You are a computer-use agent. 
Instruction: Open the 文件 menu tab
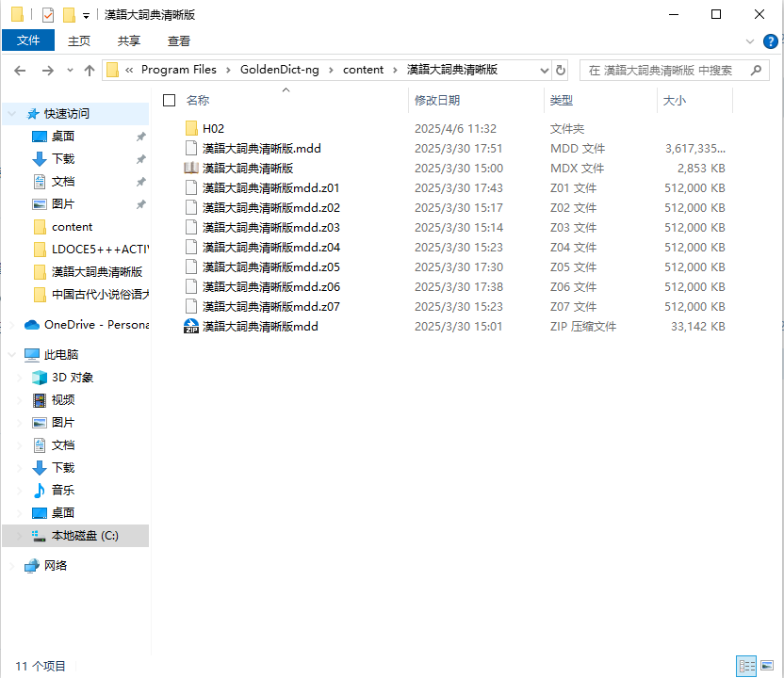(28, 40)
